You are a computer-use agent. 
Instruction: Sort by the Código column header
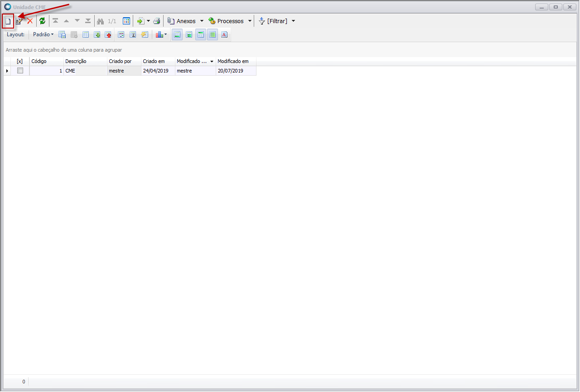47,61
